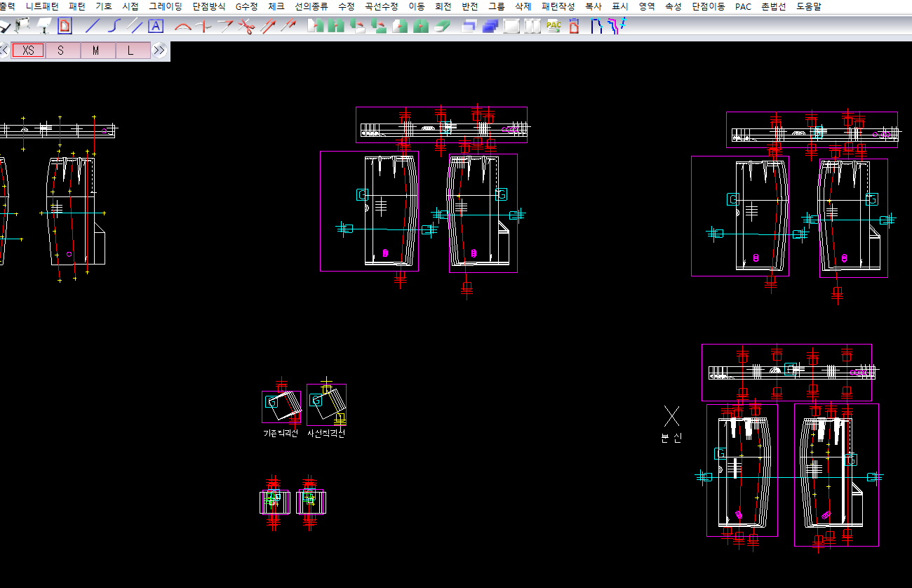The image size is (912, 588).
Task: Click the stacked blue layers icon
Action: pyautogui.click(x=490, y=27)
